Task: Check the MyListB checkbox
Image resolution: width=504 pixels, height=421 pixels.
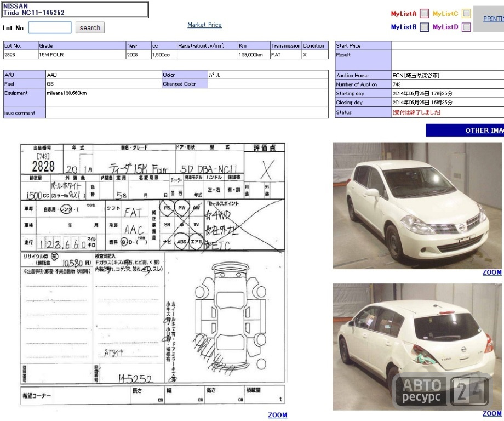Action: (x=424, y=27)
